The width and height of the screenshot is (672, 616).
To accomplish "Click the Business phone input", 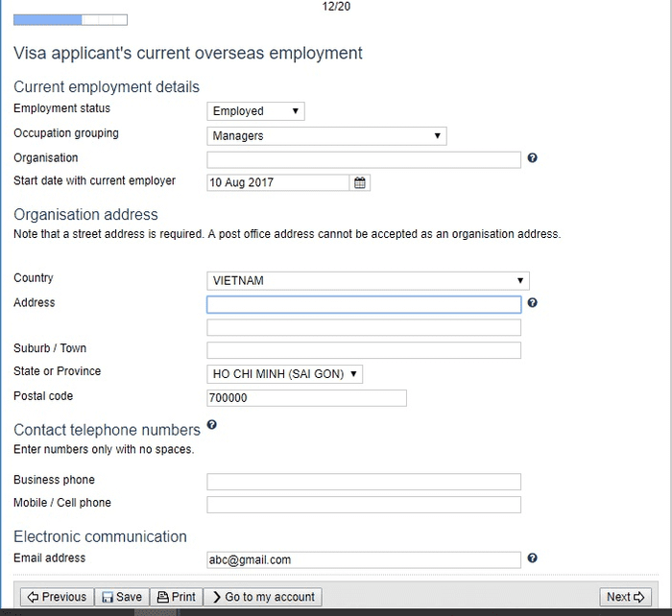I will (x=364, y=482).
